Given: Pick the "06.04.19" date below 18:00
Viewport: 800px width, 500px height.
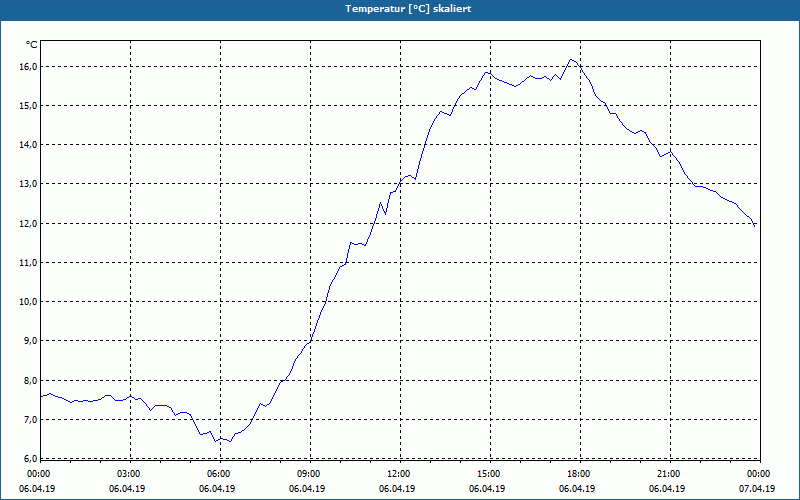Looking at the screenshot, I should pyautogui.click(x=577, y=489).
